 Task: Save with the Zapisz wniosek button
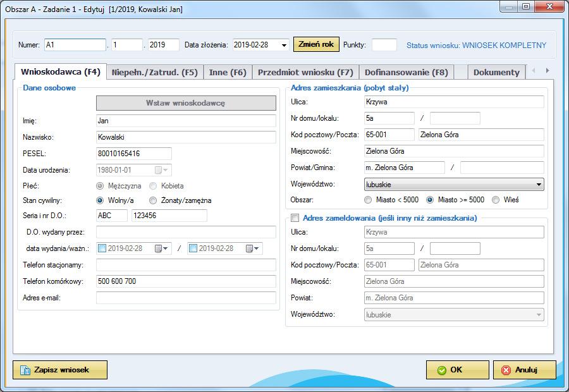60,370
